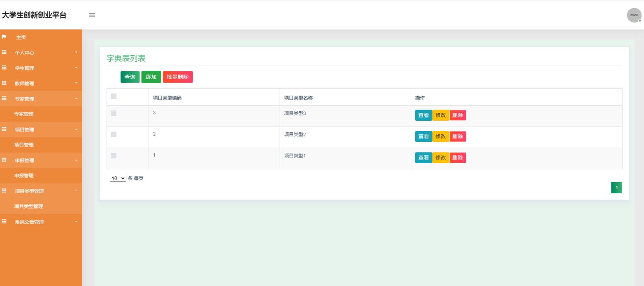Expand the 个人中心 menu arrow
644x286 pixels.
point(76,52)
